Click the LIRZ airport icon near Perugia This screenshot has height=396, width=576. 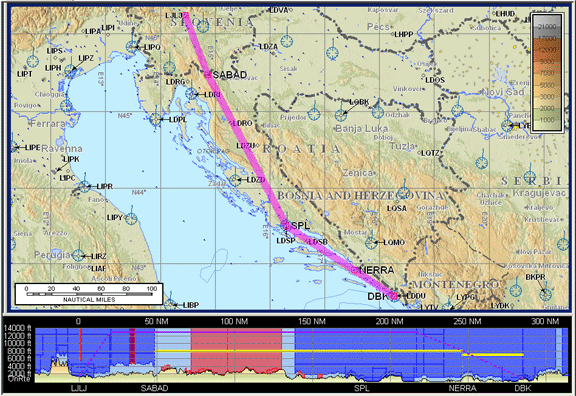point(78,256)
